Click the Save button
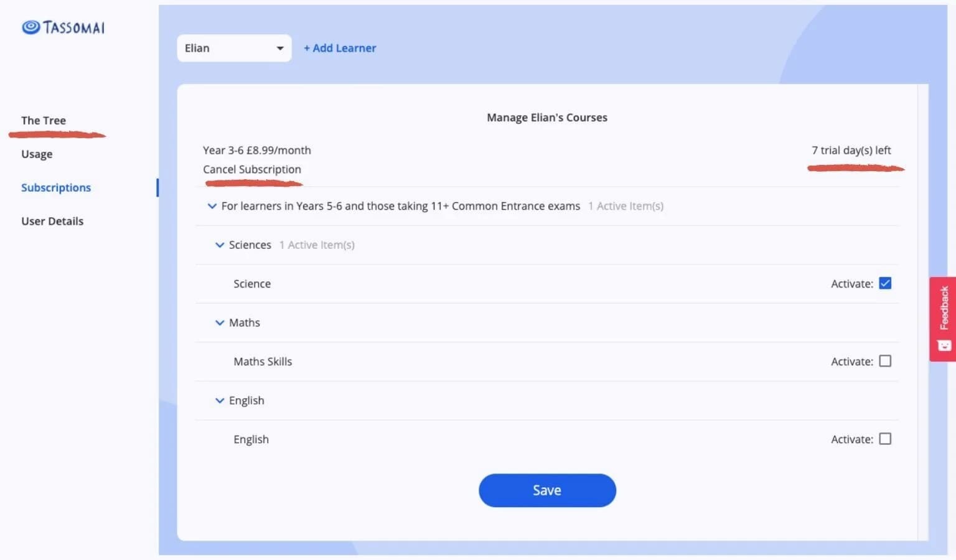Screen dimensions: 956x560 point(547,490)
